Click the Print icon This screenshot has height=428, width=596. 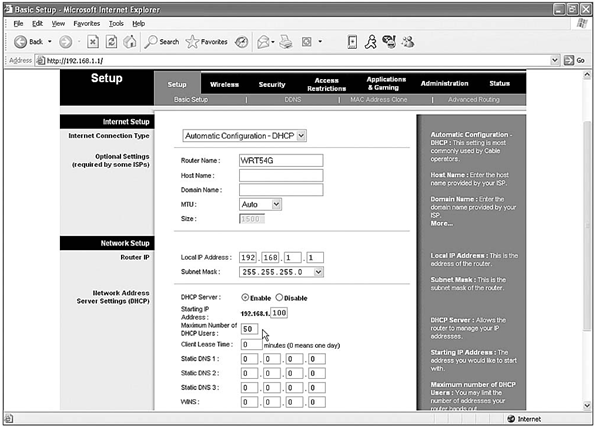tap(286, 42)
